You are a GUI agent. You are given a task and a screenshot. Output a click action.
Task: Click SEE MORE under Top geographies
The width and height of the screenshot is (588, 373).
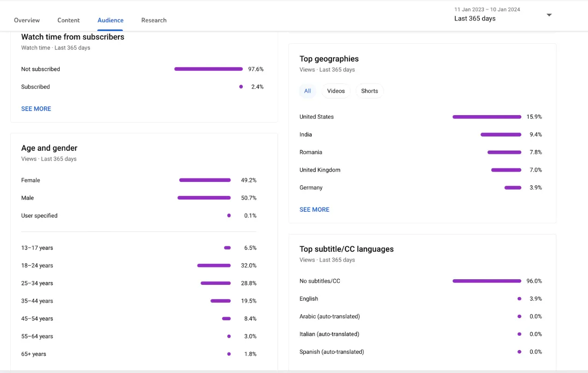point(315,209)
